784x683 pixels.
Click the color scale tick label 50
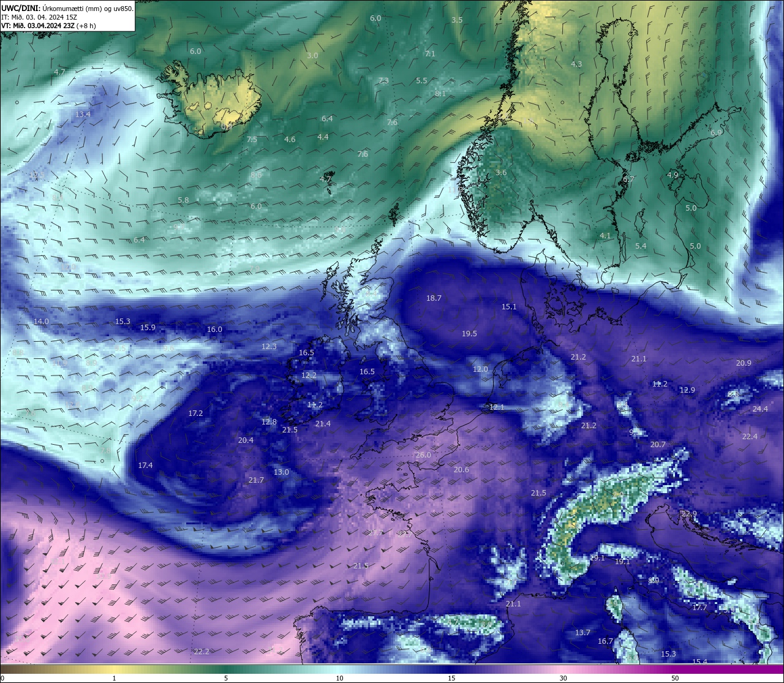[675, 678]
